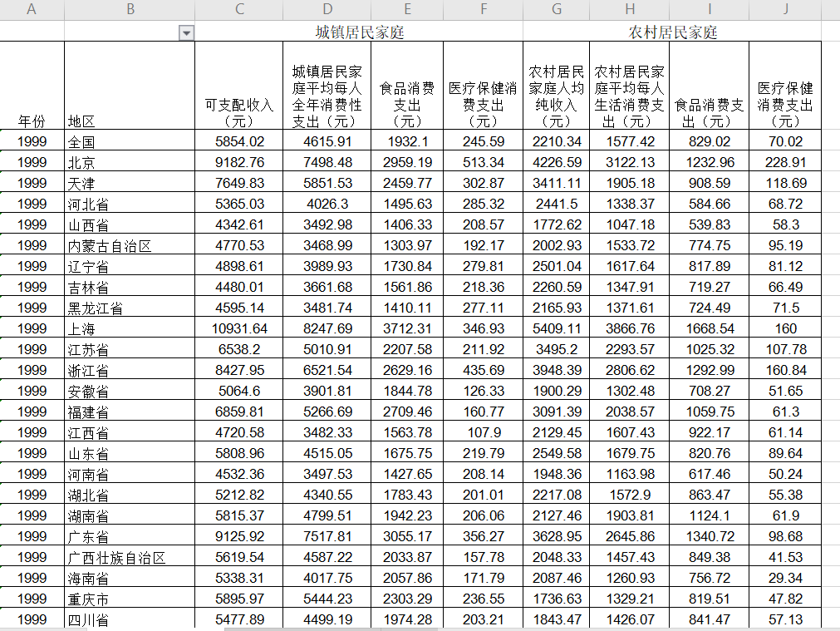Screen dimensions: 840x631
Task: Select Jiangxi urban medical value 107.9
Action: 484,432
